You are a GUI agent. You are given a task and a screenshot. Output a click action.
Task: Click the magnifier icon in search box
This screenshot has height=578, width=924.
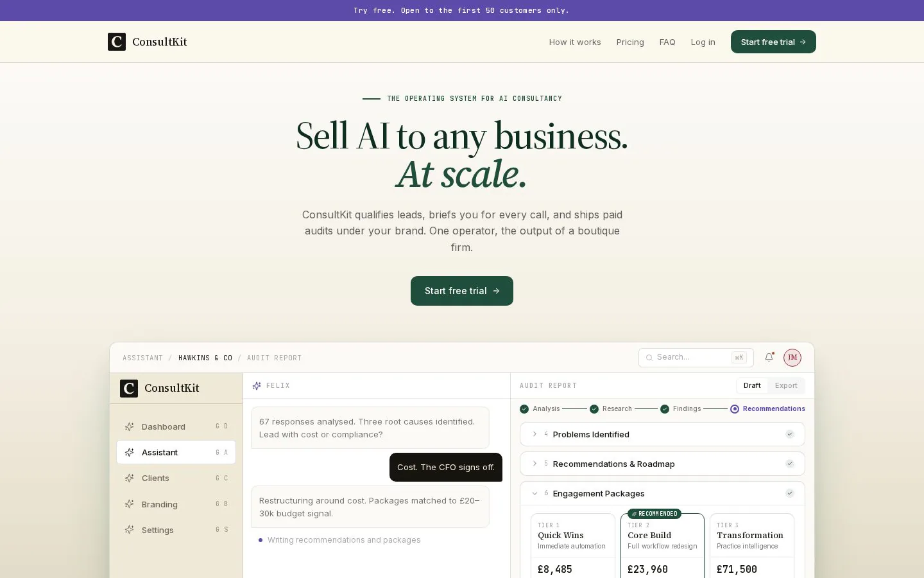[649, 358]
